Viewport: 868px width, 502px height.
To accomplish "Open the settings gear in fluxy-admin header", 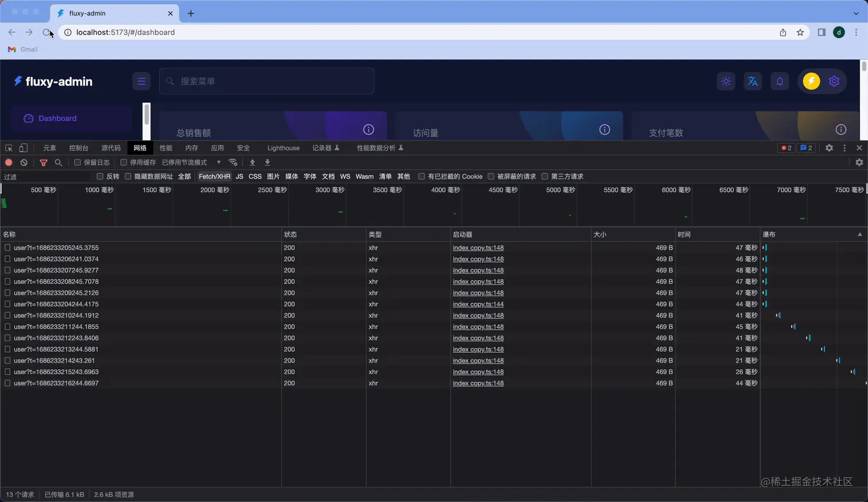I will [x=834, y=81].
